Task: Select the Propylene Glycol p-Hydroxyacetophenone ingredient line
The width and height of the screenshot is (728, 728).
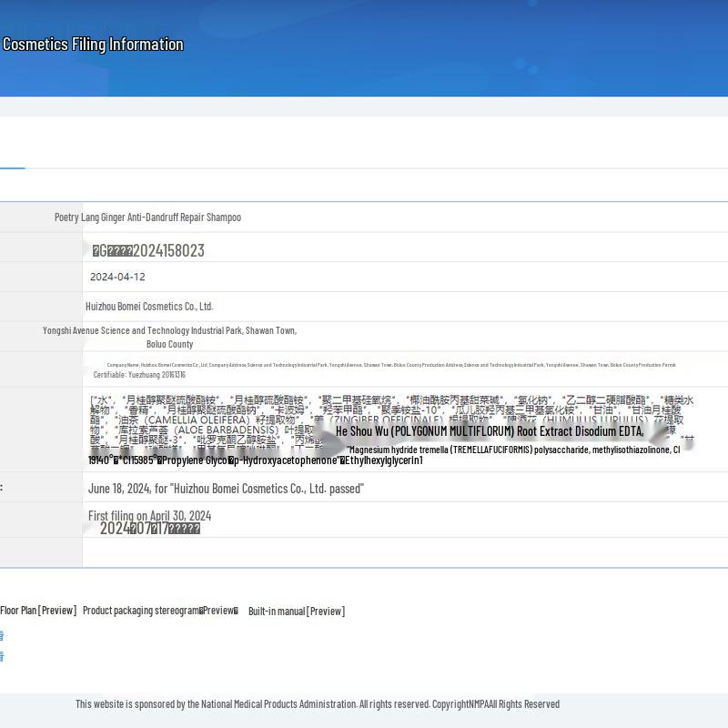Action: tap(256, 460)
